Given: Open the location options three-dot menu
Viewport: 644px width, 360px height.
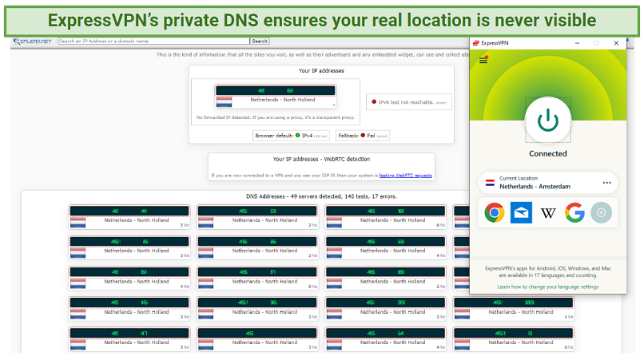Looking at the screenshot, I should tap(606, 183).
